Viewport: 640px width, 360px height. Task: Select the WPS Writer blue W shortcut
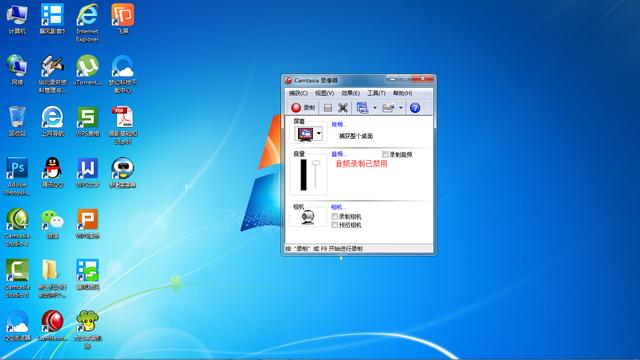(x=87, y=172)
